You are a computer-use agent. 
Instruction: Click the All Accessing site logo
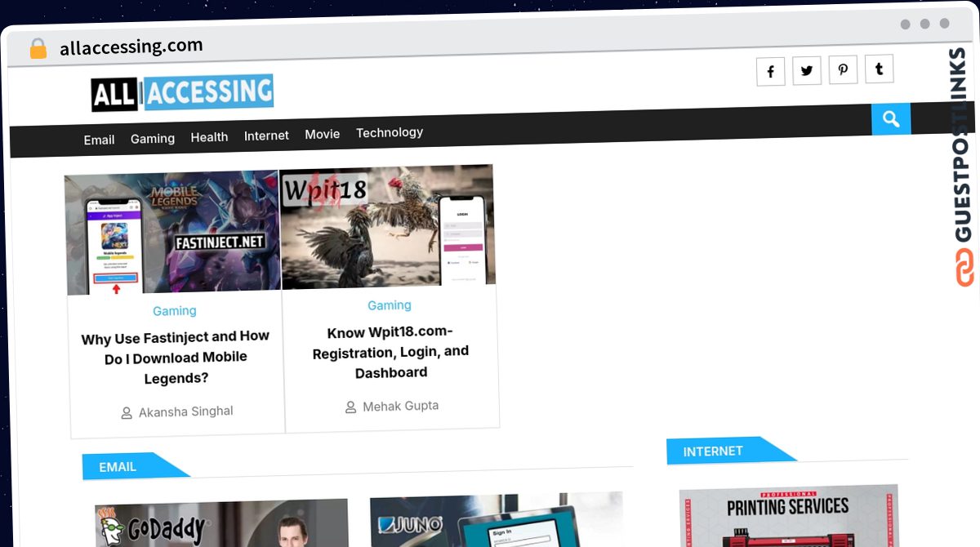click(x=182, y=93)
